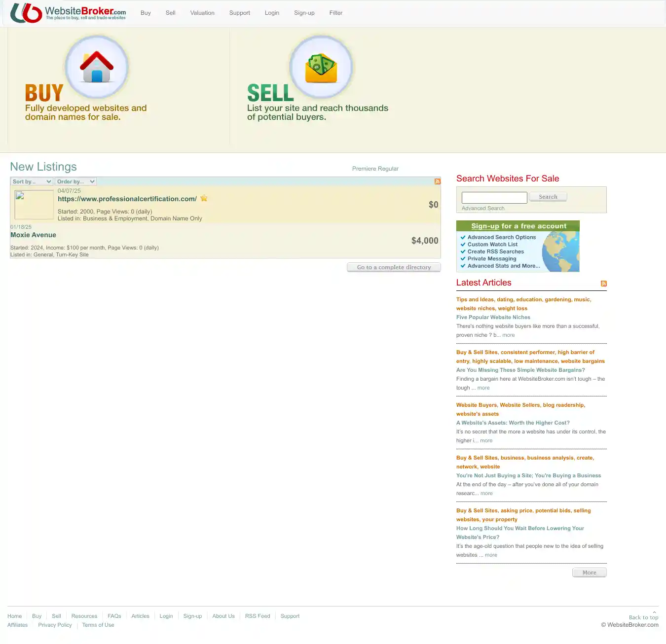This screenshot has height=644, width=666.
Task: Click the Sell money envelope icon
Action: point(321,68)
